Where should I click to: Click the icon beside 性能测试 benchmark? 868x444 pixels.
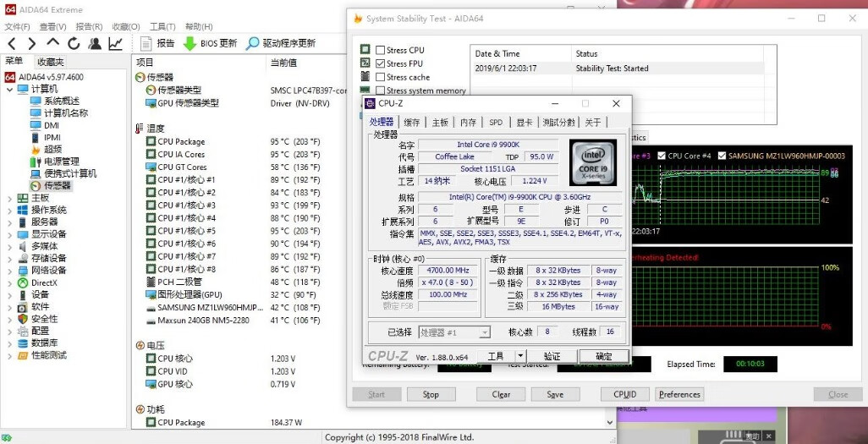tap(23, 355)
